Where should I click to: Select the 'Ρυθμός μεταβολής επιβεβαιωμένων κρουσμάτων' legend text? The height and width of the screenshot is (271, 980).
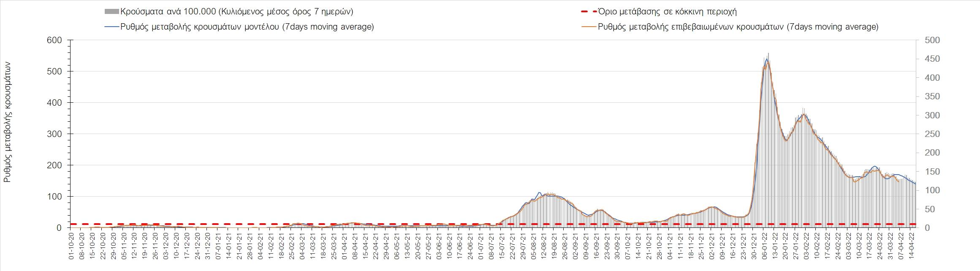pos(738,27)
